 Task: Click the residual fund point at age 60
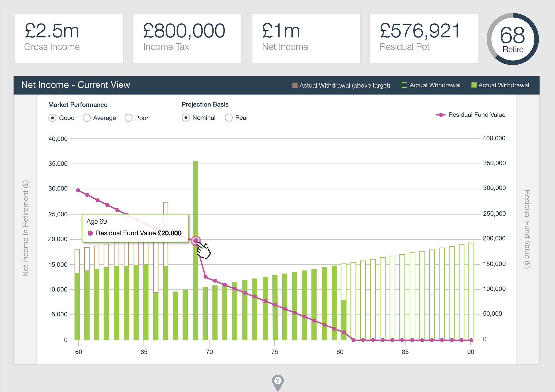78,190
